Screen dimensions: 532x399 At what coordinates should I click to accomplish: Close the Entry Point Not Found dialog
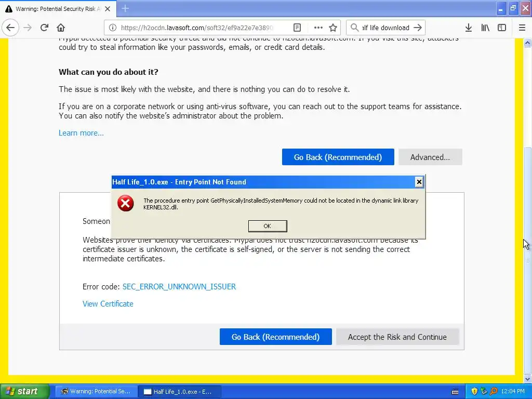(x=419, y=182)
